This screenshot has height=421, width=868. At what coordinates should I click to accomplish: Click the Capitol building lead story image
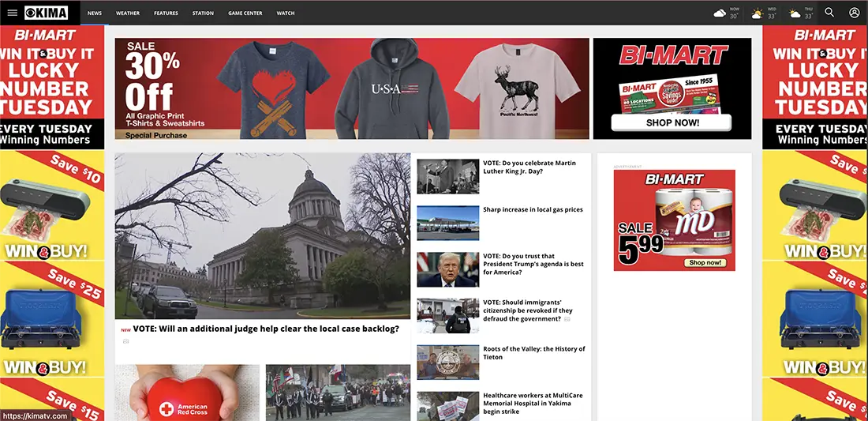coord(263,236)
